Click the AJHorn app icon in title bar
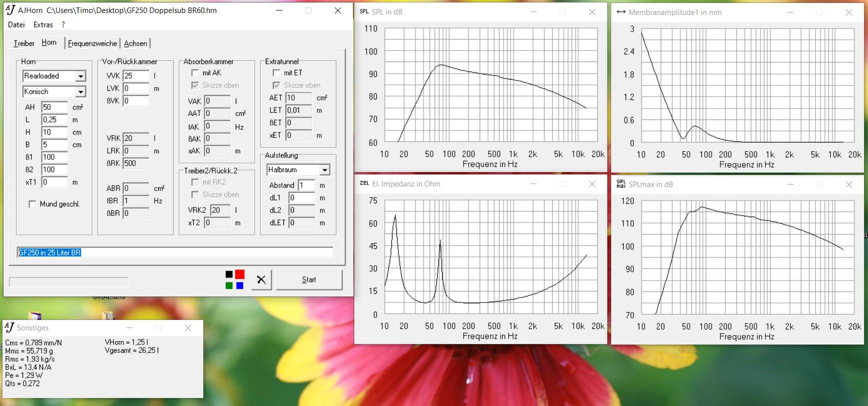 coord(10,10)
